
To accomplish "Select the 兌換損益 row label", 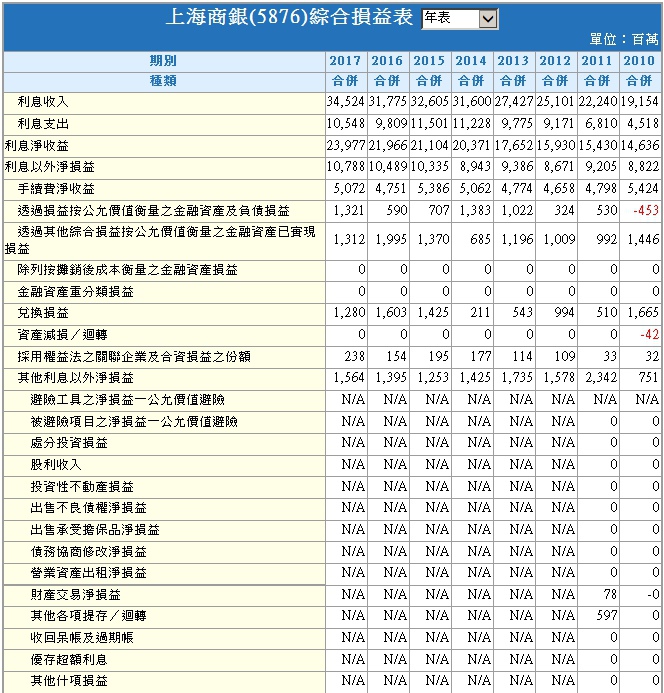I will (43, 313).
